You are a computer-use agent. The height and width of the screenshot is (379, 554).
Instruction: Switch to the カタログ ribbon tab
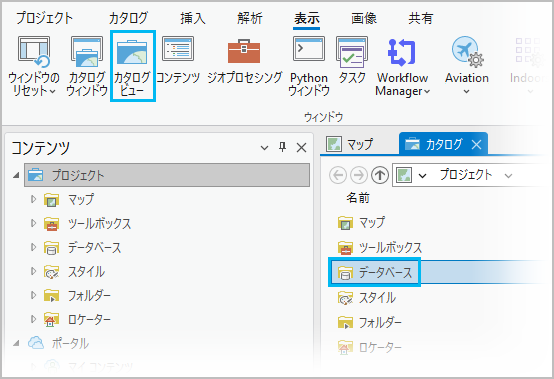tap(128, 18)
